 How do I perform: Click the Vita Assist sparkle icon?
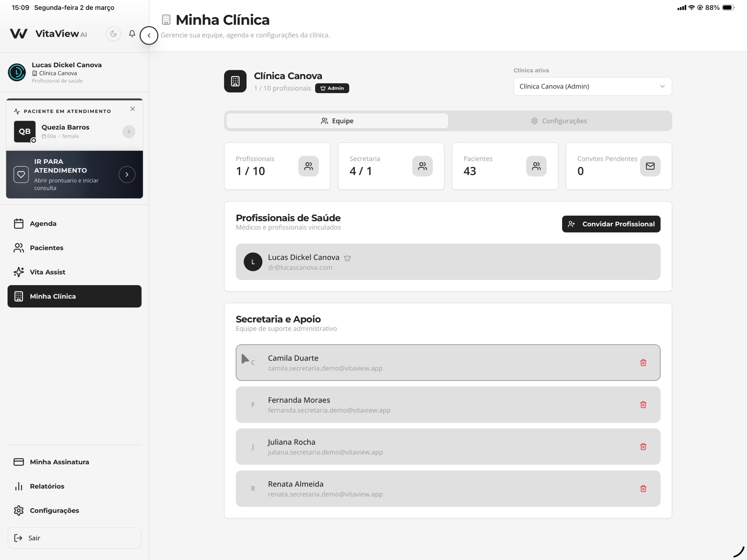click(x=19, y=272)
